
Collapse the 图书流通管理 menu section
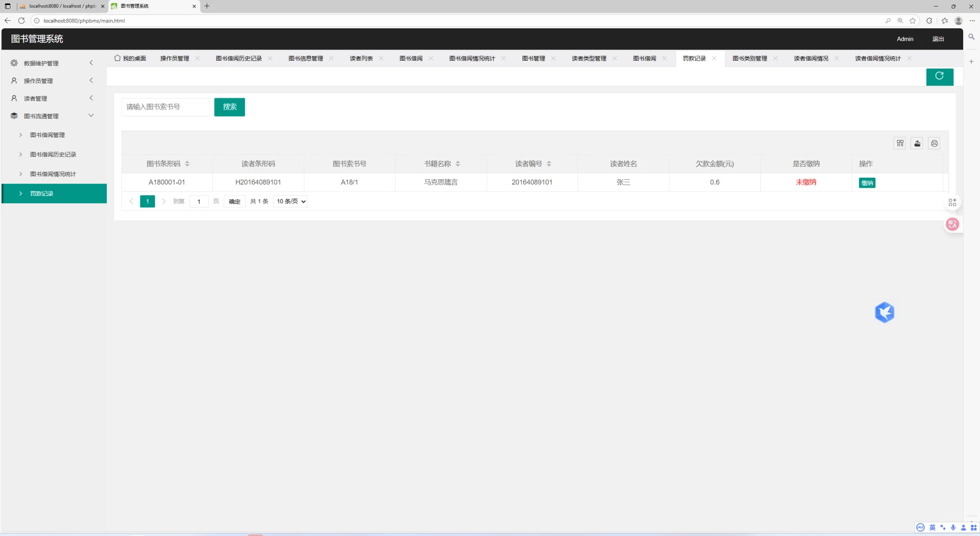coord(54,116)
